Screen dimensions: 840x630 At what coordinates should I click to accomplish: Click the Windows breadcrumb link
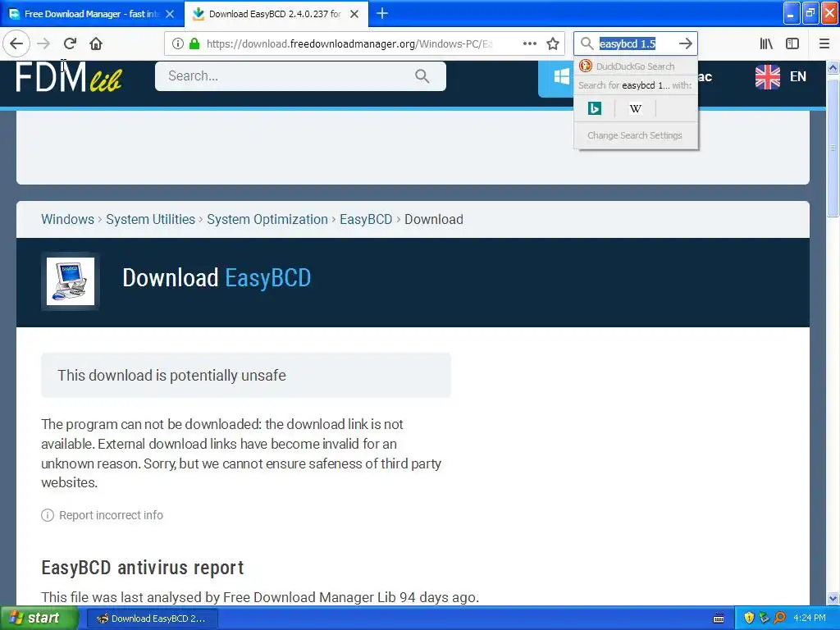coord(67,219)
